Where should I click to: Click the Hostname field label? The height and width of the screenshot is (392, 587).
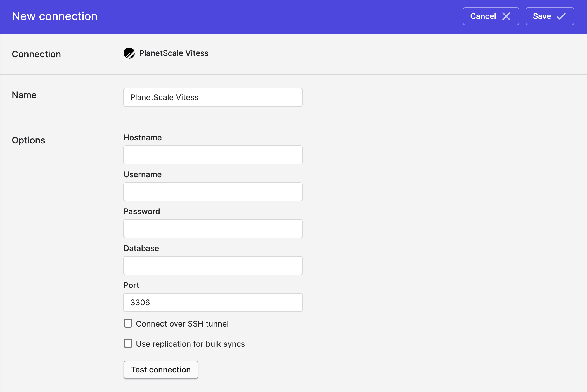pyautogui.click(x=143, y=138)
